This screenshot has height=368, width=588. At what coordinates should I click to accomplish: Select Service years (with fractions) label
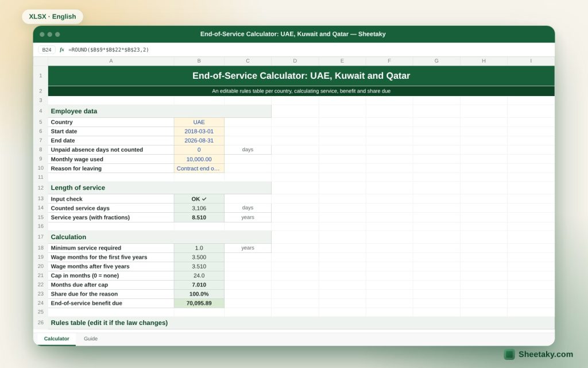click(111, 217)
